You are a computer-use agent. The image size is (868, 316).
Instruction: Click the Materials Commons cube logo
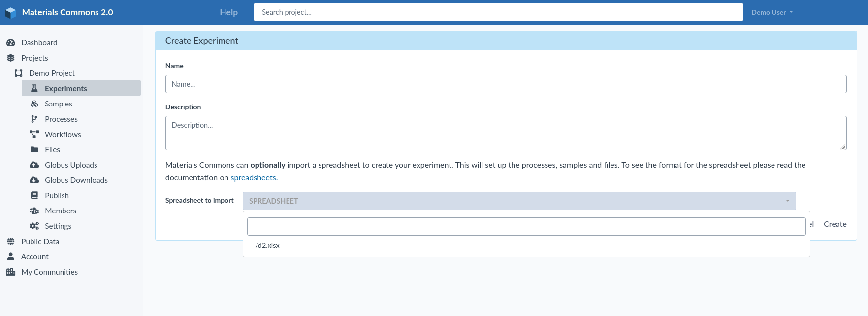[x=11, y=13]
